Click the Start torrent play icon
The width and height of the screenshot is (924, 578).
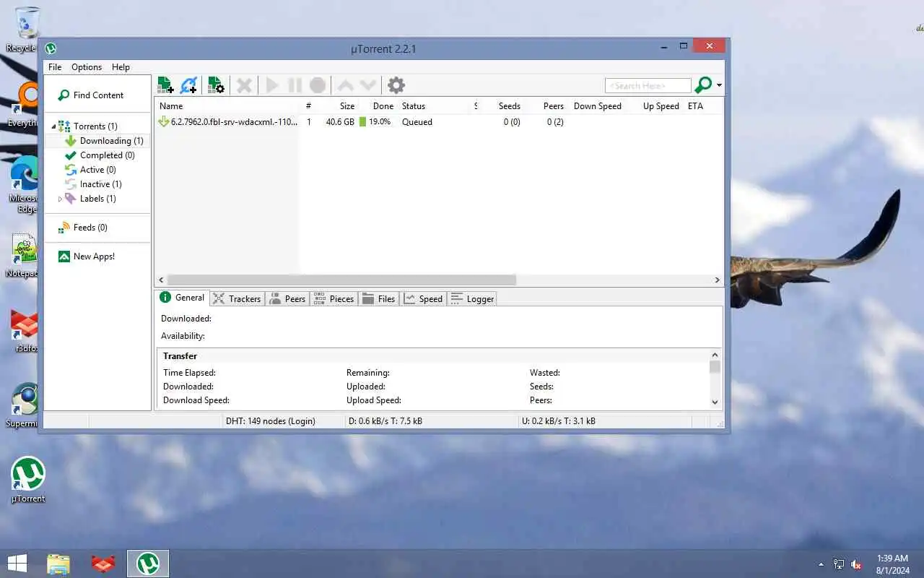pyautogui.click(x=272, y=85)
